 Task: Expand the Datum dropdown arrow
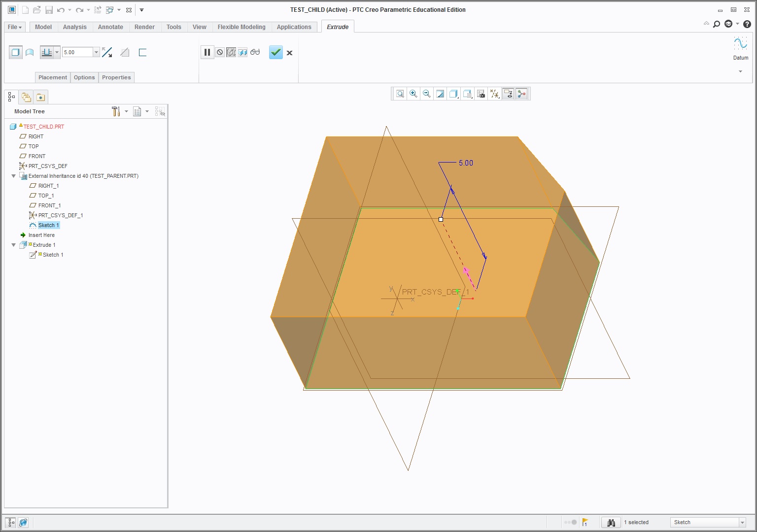coord(740,72)
